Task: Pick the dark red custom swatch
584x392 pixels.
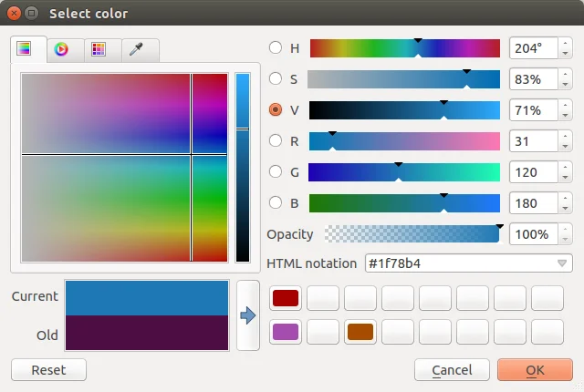Action: (286, 298)
